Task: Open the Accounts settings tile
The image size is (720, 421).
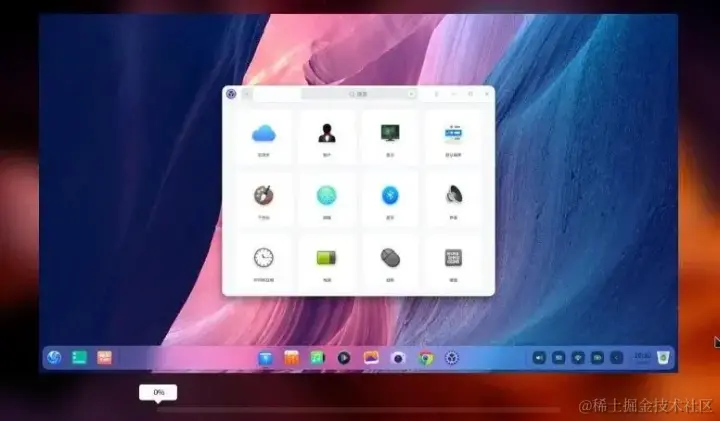Action: pos(326,137)
